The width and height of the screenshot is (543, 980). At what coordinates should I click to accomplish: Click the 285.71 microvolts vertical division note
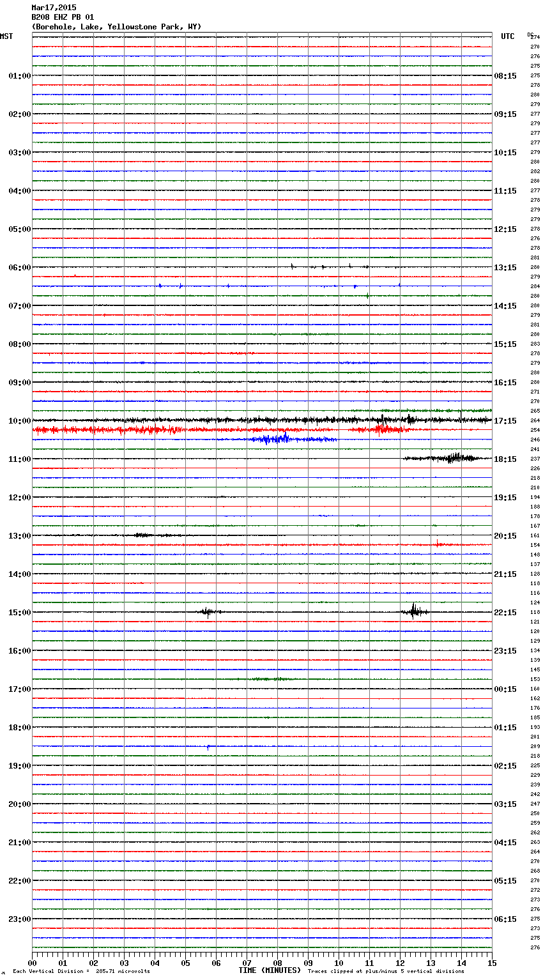[x=81, y=971]
